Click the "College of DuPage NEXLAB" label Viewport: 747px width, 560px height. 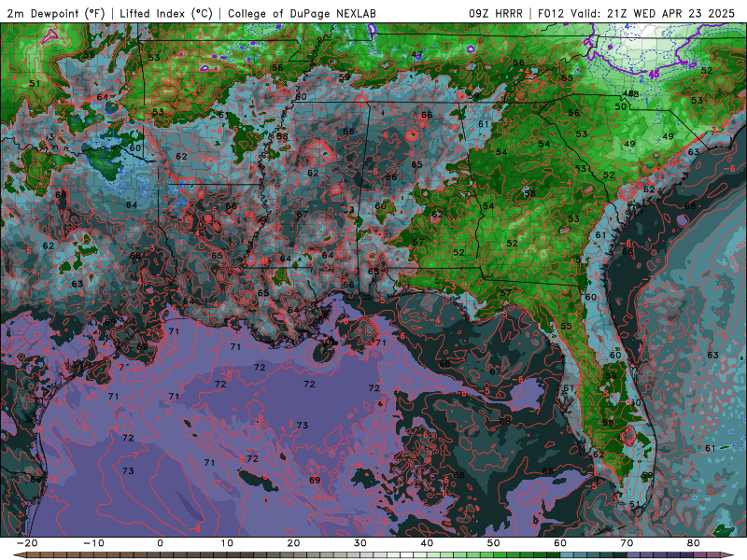(x=302, y=14)
